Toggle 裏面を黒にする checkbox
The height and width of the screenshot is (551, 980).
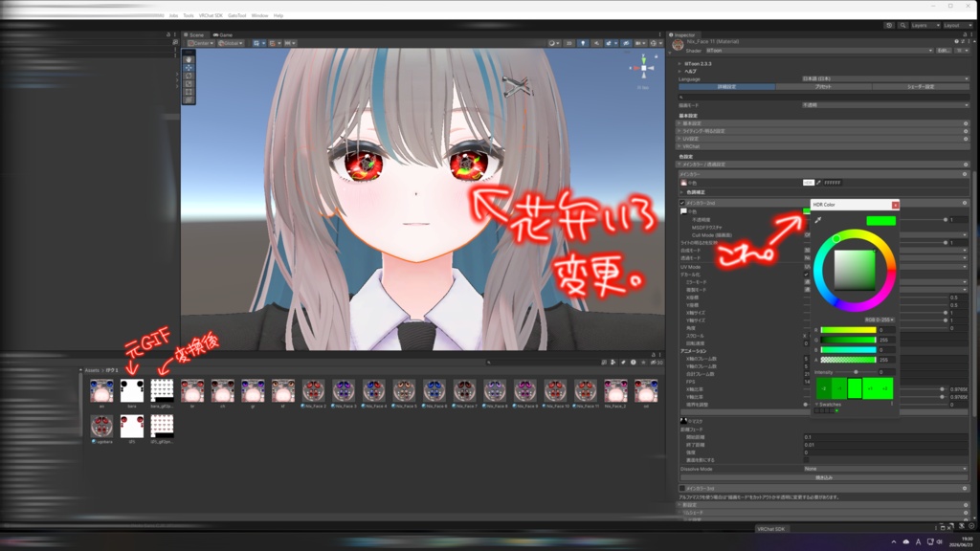(806, 460)
